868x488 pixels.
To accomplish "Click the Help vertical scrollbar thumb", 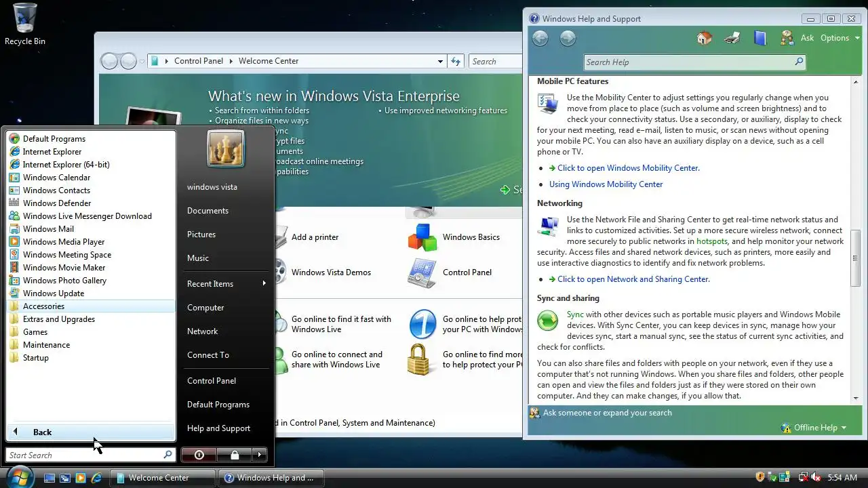I will 856,258.
